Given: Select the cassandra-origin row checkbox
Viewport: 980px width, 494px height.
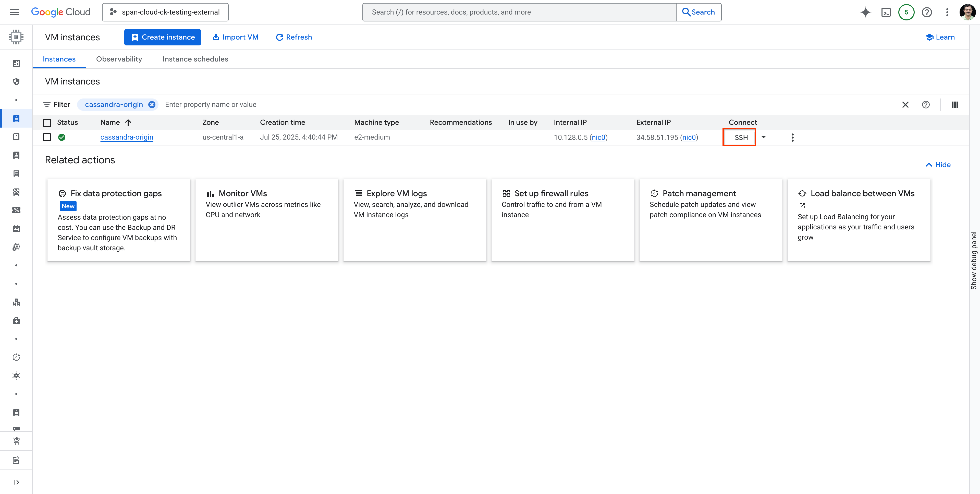Looking at the screenshot, I should click(x=47, y=137).
